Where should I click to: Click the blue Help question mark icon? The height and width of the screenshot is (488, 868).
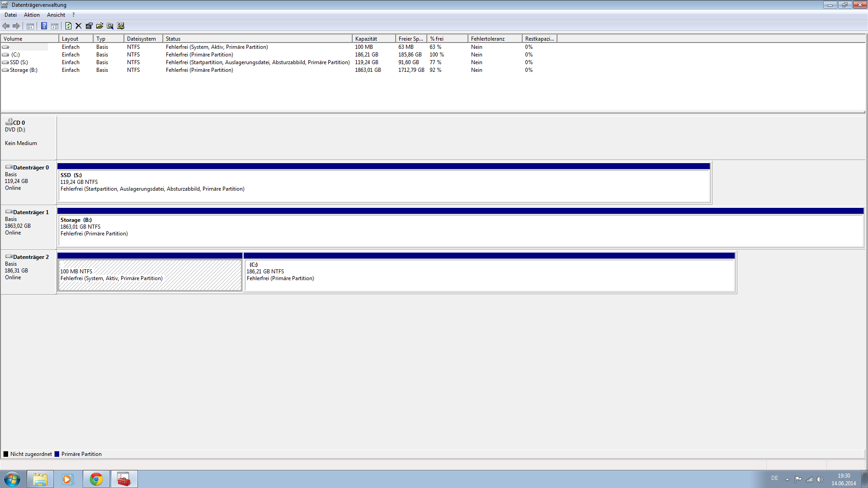[44, 26]
